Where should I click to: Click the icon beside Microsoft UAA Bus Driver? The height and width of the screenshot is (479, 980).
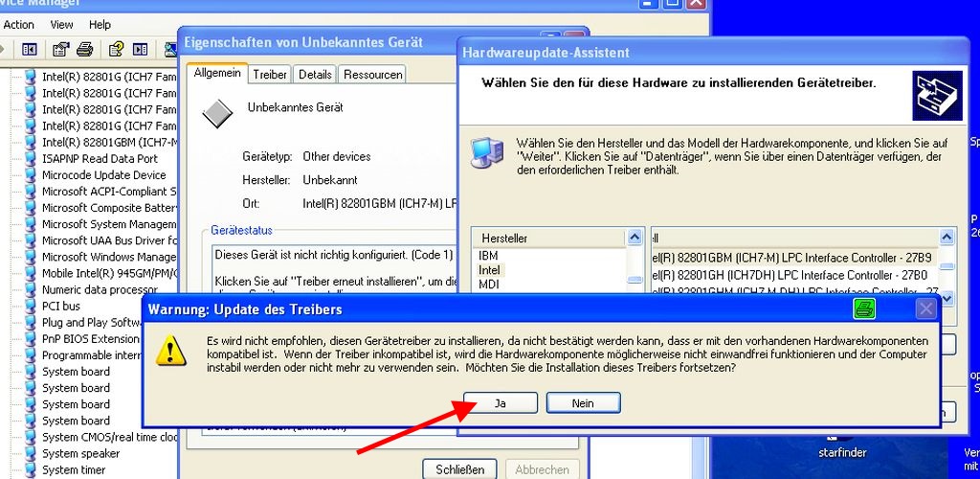click(x=30, y=240)
